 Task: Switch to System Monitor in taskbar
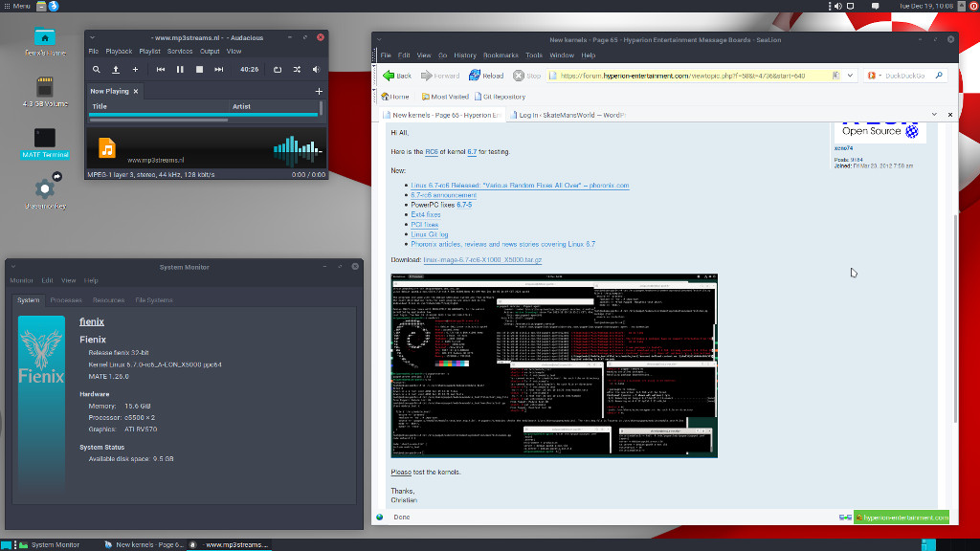pyautogui.click(x=50, y=544)
